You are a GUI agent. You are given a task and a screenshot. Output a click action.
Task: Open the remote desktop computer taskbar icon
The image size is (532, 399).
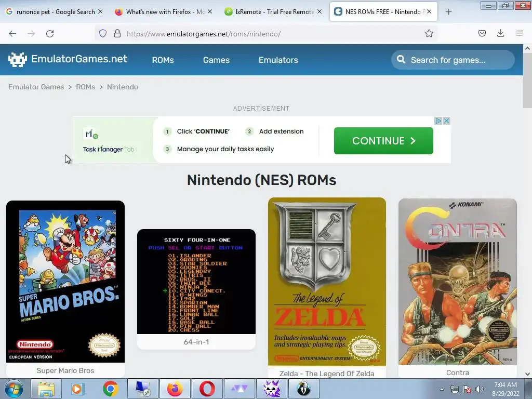[143, 389]
